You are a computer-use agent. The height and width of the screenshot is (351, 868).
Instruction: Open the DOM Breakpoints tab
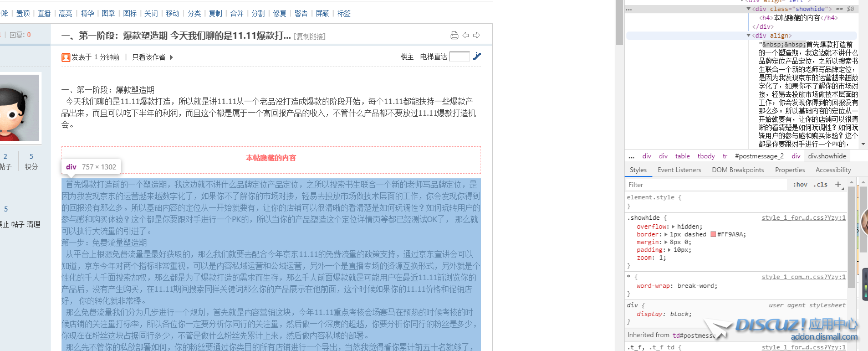738,170
